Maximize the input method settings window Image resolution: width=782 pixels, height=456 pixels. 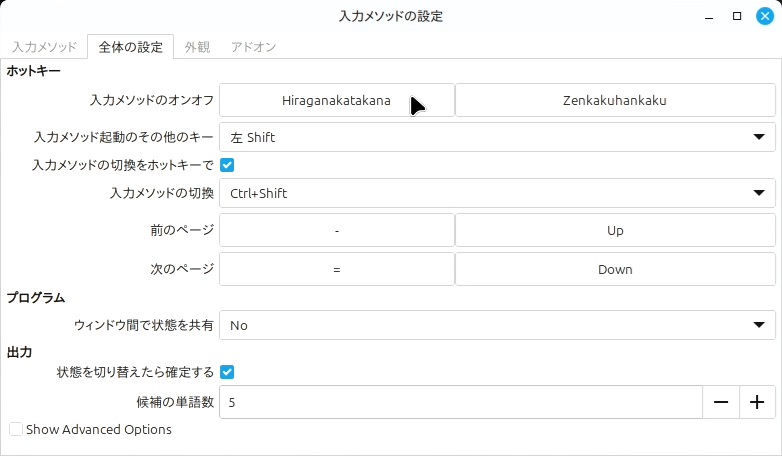tap(737, 16)
